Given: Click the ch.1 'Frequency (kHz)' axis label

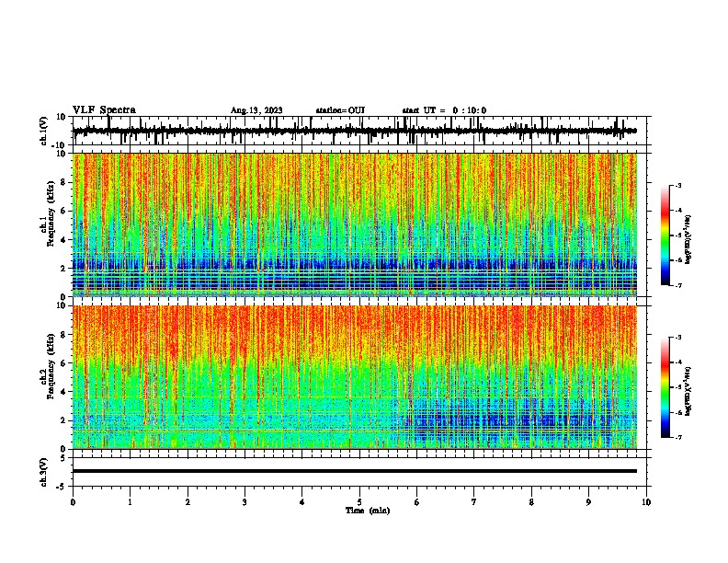Looking at the screenshot, I should click(x=51, y=214).
